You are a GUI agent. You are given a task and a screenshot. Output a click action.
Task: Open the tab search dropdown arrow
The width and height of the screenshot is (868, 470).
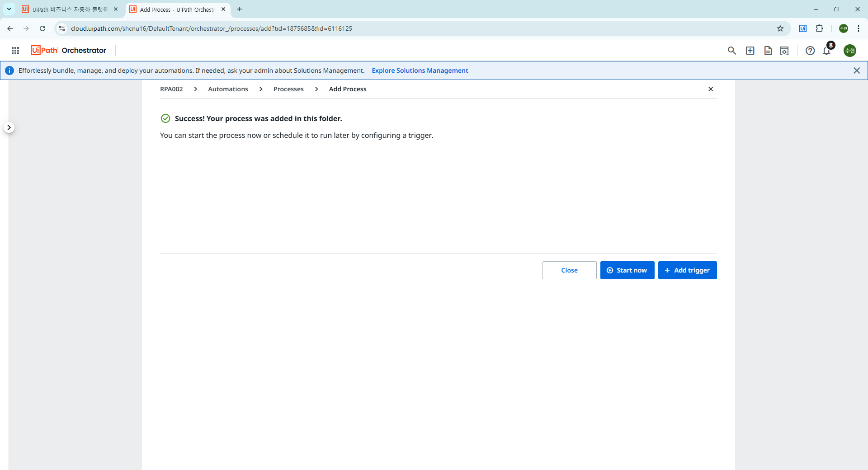pyautogui.click(x=9, y=9)
